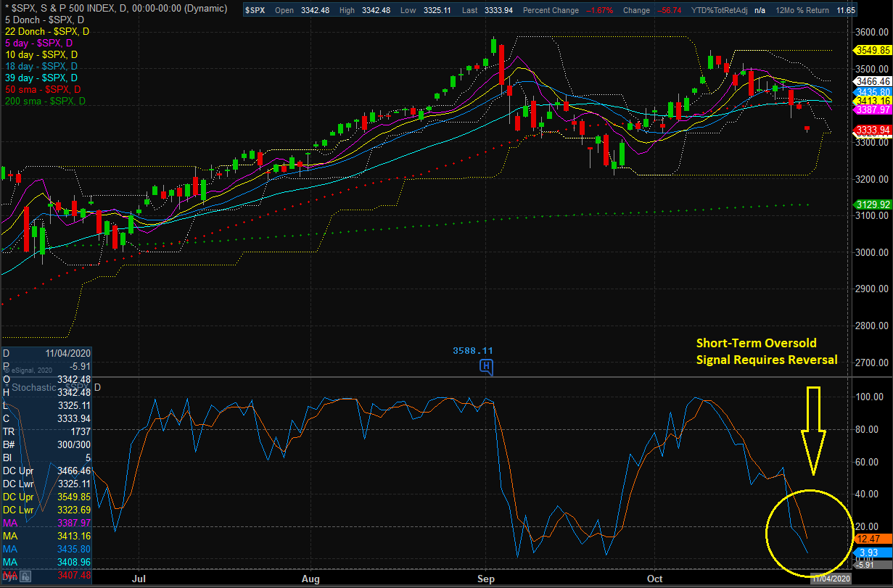
Task: Click the orange 12.47 stochastic value tag
Action: point(873,539)
